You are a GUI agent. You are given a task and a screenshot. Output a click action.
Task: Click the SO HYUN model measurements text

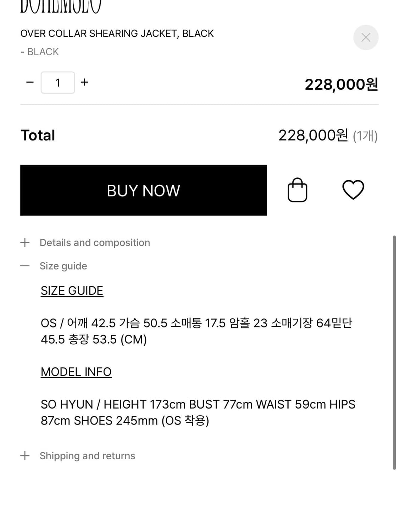point(198,412)
